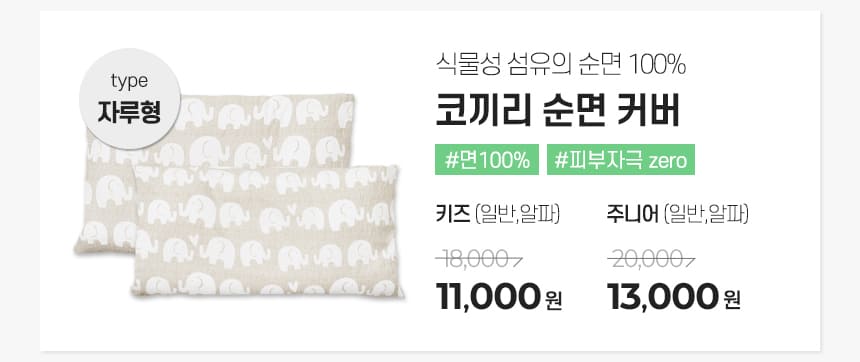Click the front elephant pillow image
The width and height of the screenshot is (860, 362).
pos(268,231)
